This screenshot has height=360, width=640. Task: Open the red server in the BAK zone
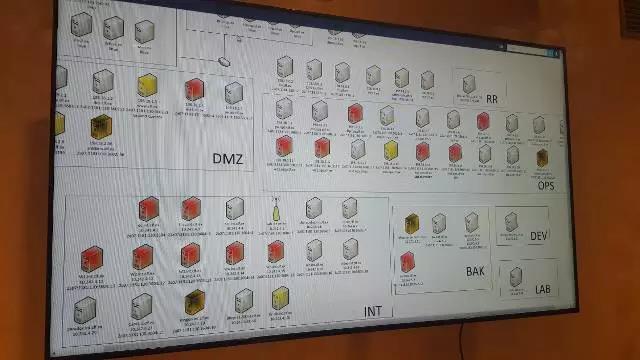coord(407,262)
